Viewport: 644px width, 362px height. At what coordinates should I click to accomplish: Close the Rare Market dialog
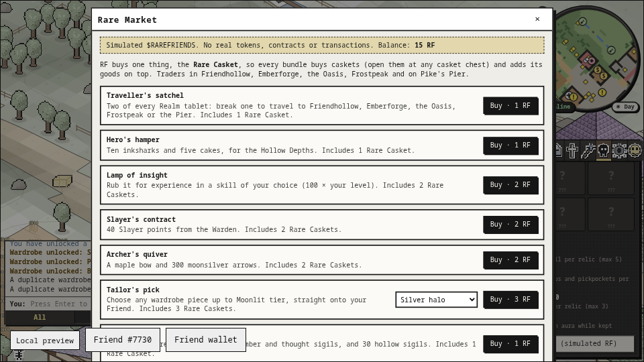537,19
